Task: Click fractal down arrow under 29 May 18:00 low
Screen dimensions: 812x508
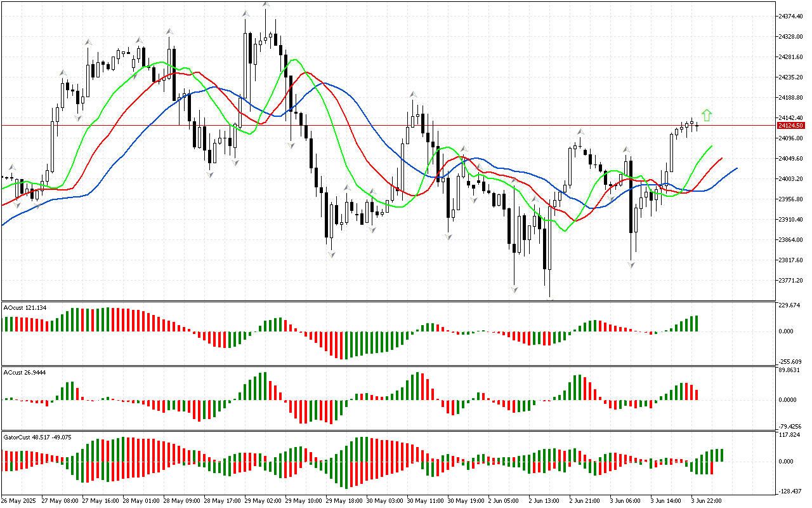Action: [331, 254]
